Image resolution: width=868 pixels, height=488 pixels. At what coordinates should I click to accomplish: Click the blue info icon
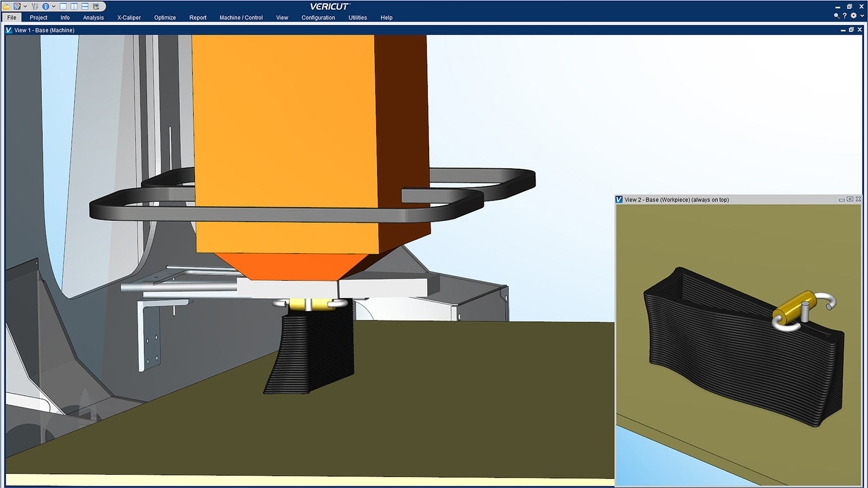point(46,7)
